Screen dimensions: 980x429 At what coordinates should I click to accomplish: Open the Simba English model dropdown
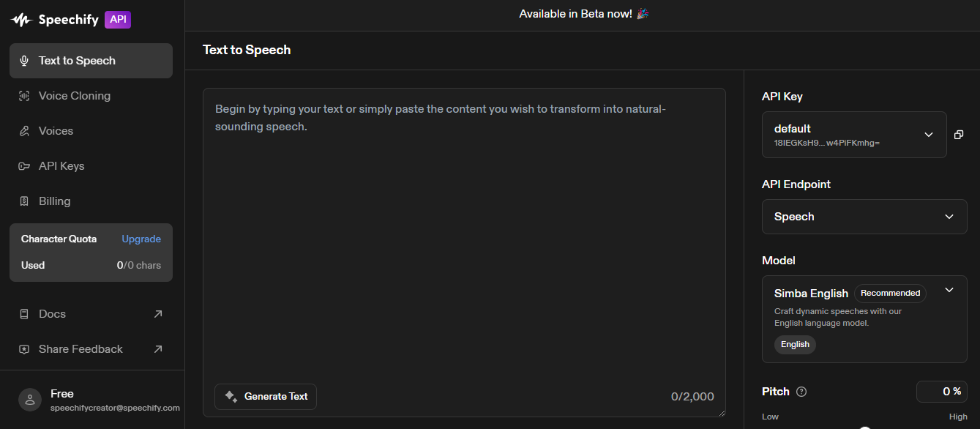[x=949, y=291]
